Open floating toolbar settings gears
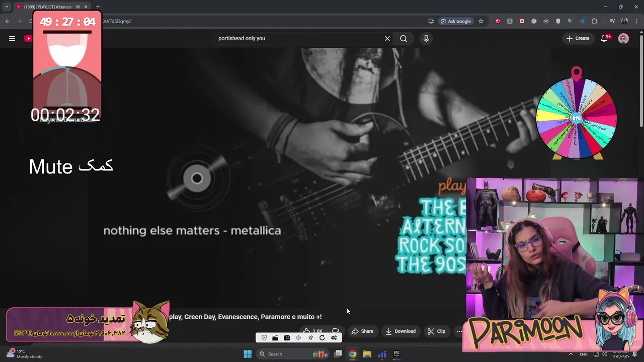The width and height of the screenshot is (644, 362). click(334, 338)
